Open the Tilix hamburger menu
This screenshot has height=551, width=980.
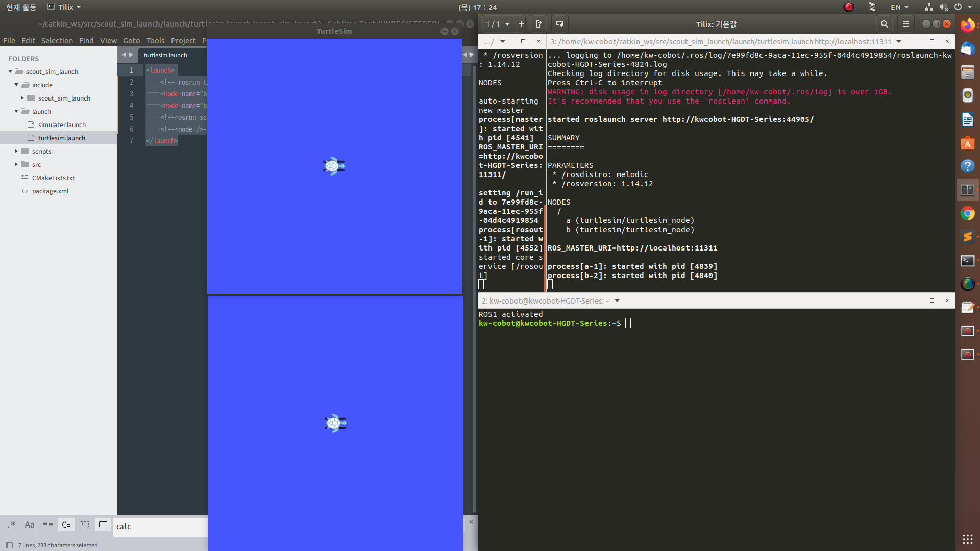pos(906,24)
